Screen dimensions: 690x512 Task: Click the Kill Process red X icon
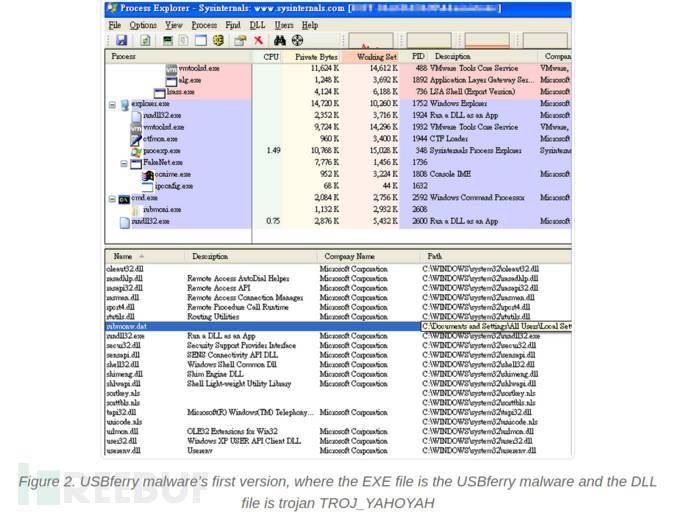258,40
